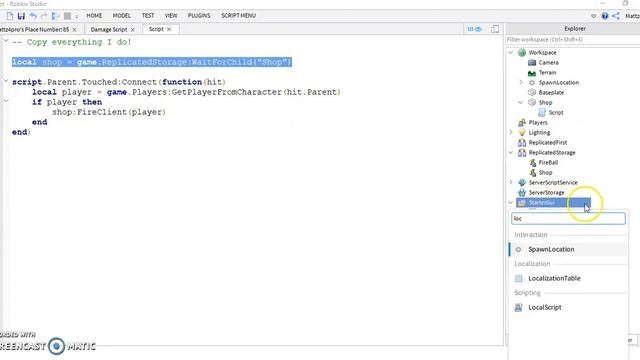640x360 pixels.
Task: Click the Save icon in toolbar
Action: (21, 16)
